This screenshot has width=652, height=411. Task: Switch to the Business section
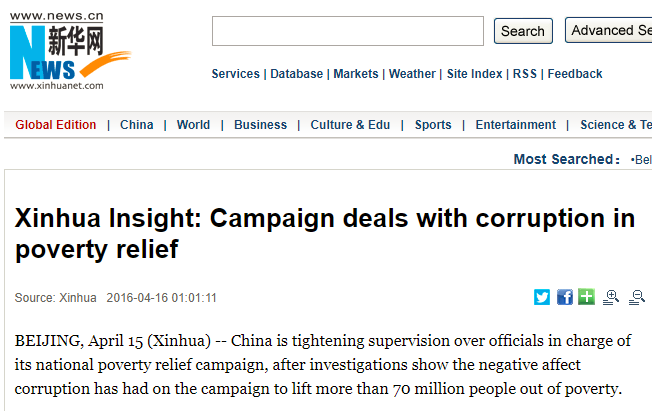(x=260, y=125)
